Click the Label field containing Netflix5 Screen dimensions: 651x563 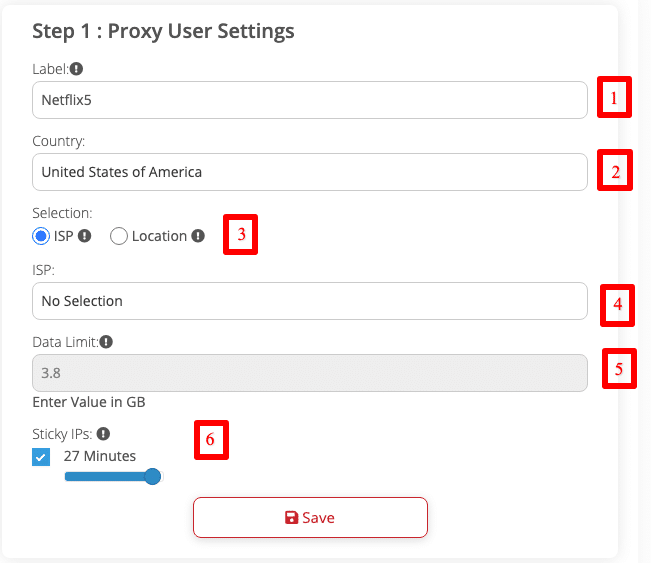tap(309, 100)
